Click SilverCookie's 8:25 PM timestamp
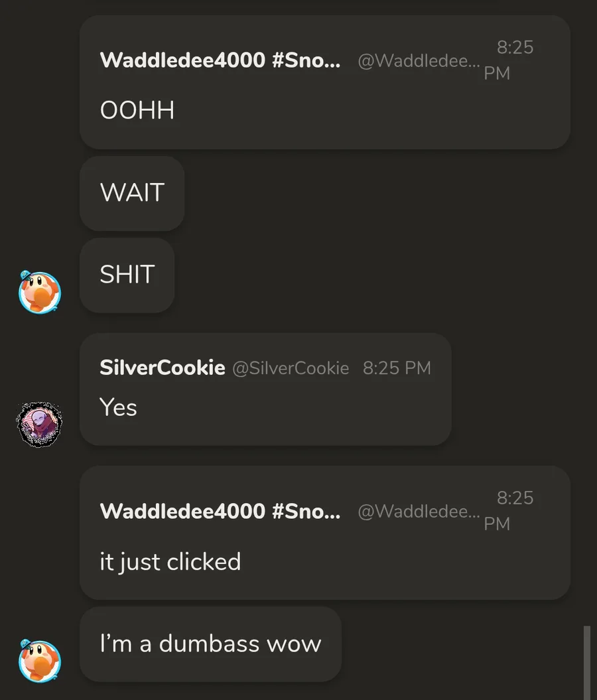Image resolution: width=597 pixels, height=700 pixels. tap(397, 368)
